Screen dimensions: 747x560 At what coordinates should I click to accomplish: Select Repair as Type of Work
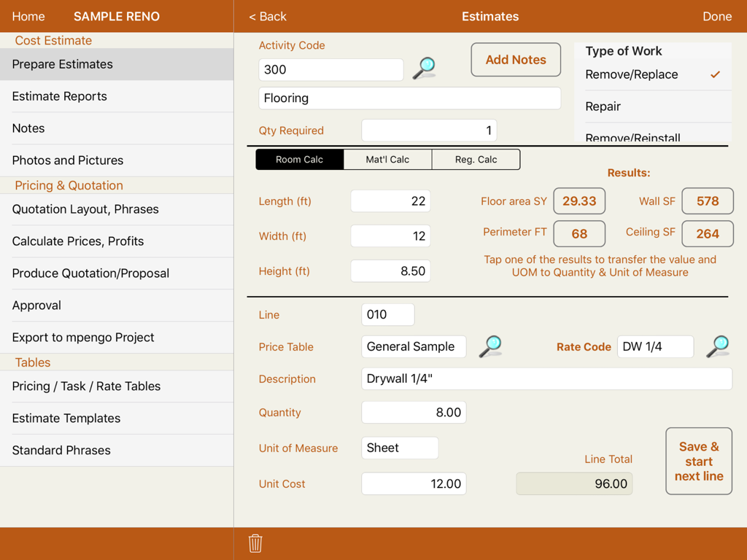(603, 106)
